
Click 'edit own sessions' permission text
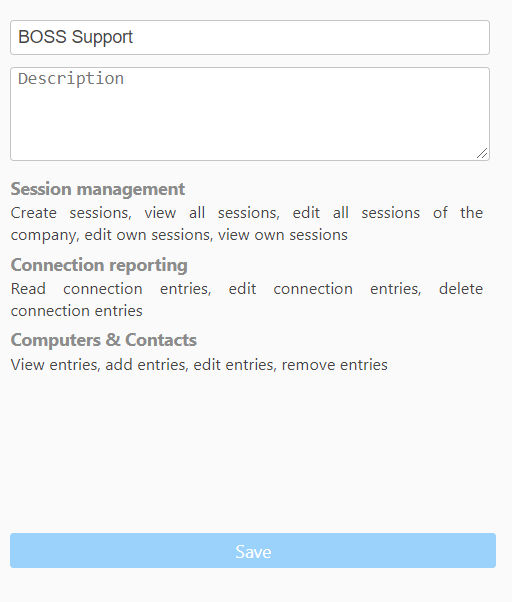point(149,235)
